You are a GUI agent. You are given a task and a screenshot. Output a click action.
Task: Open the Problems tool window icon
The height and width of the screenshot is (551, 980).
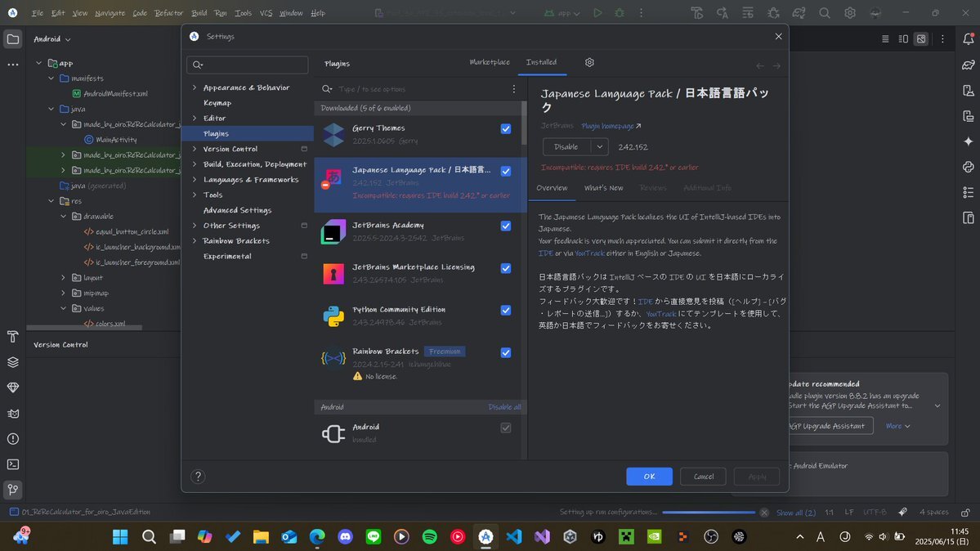click(12, 439)
